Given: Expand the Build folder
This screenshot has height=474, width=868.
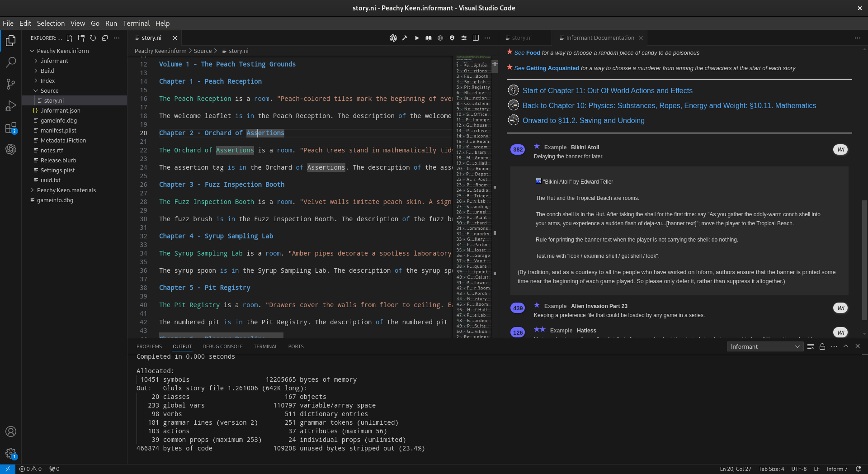Looking at the screenshot, I should point(74,71).
